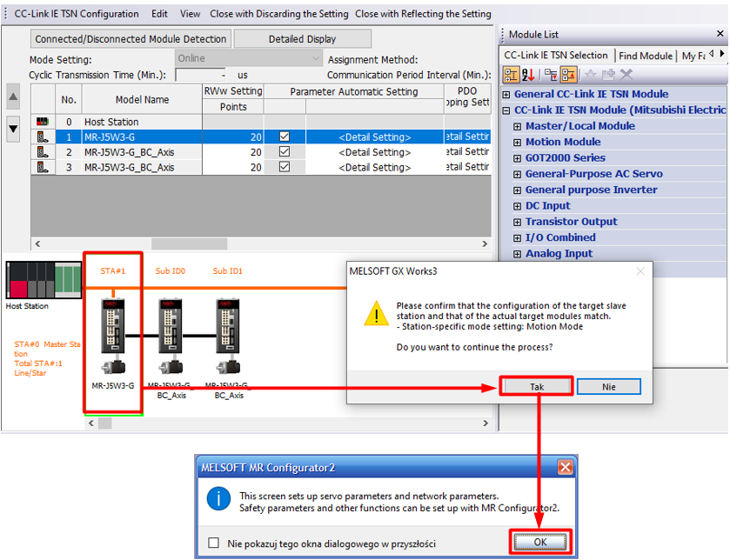Click Nie in the GX Works3 dialog

[608, 386]
